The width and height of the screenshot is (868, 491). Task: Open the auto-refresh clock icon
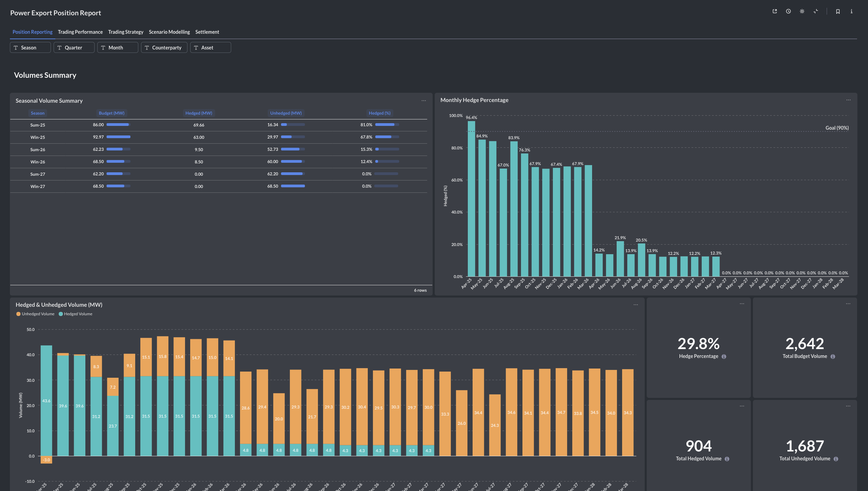click(788, 11)
